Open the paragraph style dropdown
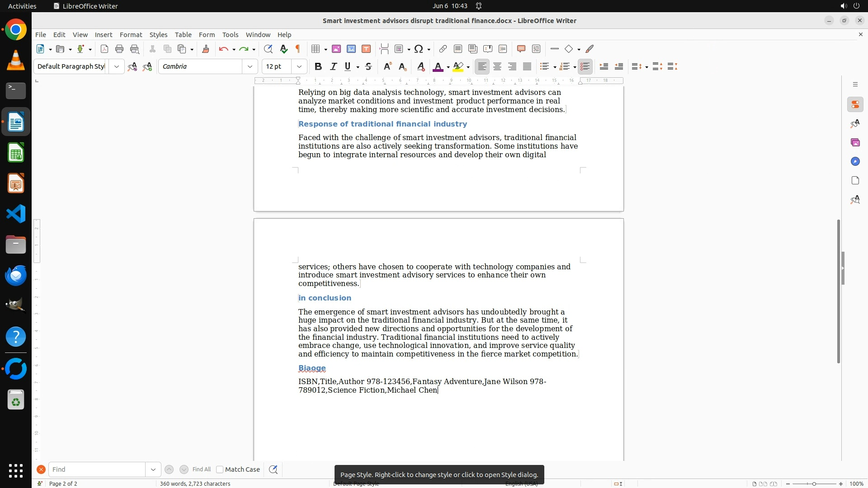868x488 pixels. (x=117, y=67)
